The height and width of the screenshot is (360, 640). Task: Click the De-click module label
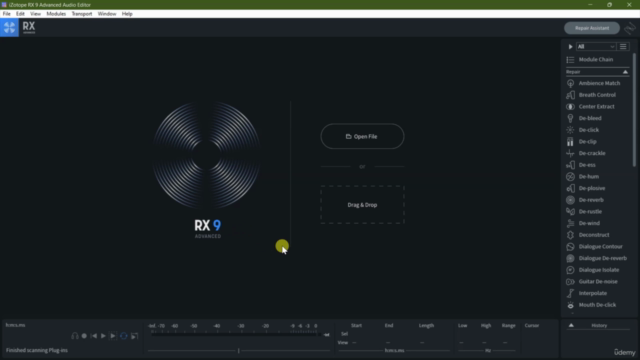(589, 130)
